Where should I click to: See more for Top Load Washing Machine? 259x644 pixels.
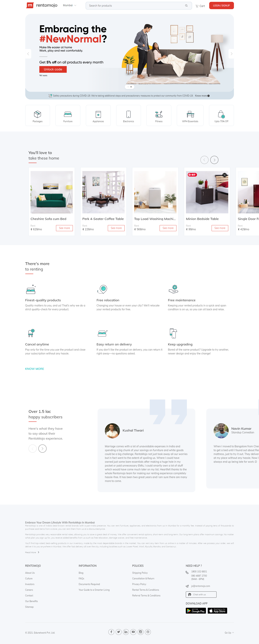(x=168, y=228)
